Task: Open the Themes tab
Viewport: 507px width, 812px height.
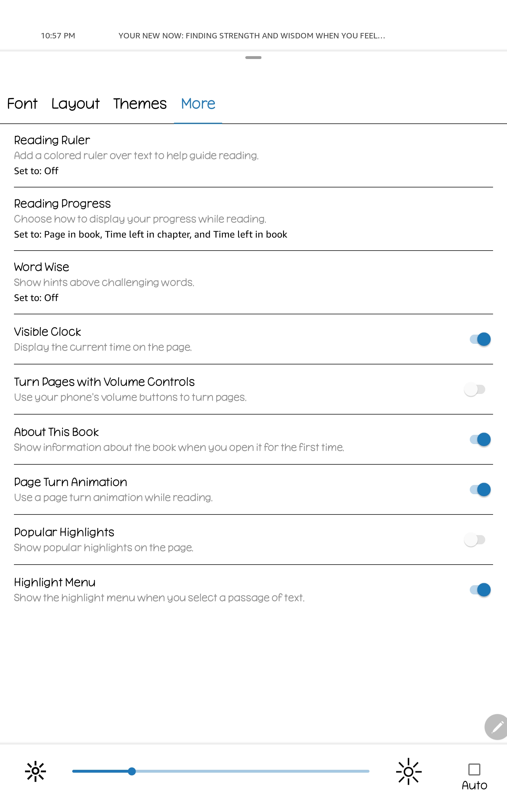Action: [x=139, y=104]
